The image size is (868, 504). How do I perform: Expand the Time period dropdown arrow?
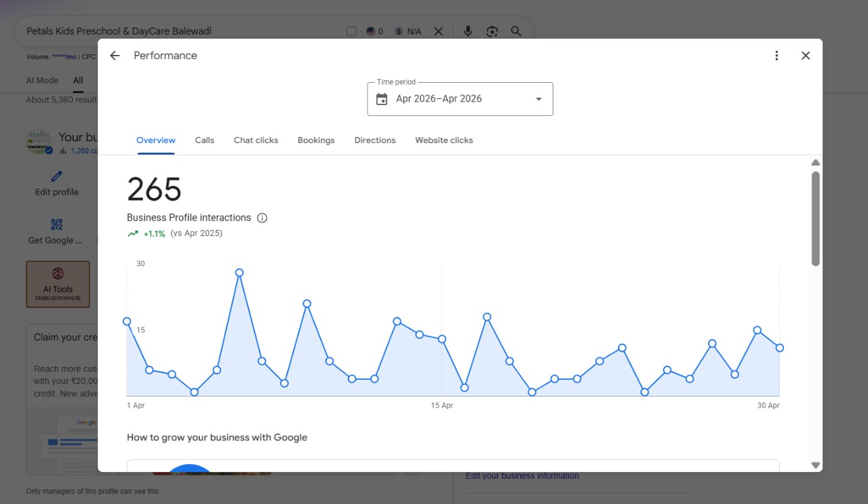tap(538, 99)
